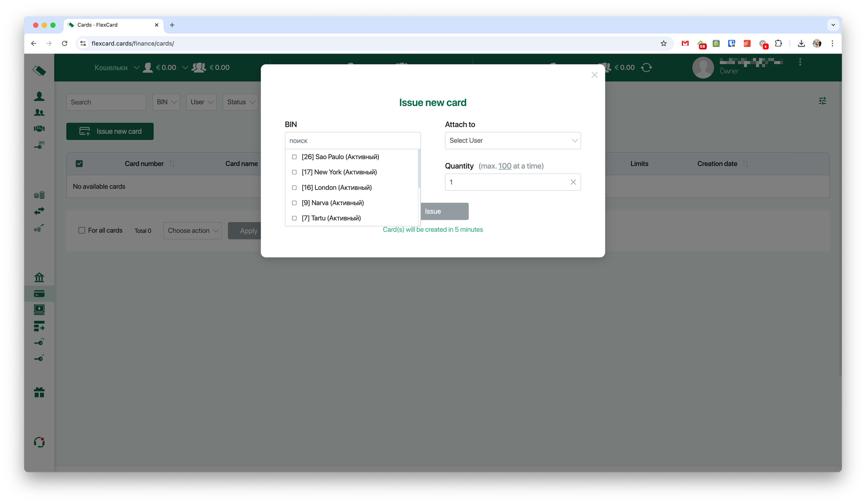Select the [7] Tartu BIN checkbox
This screenshot has width=866, height=504.
click(x=294, y=218)
